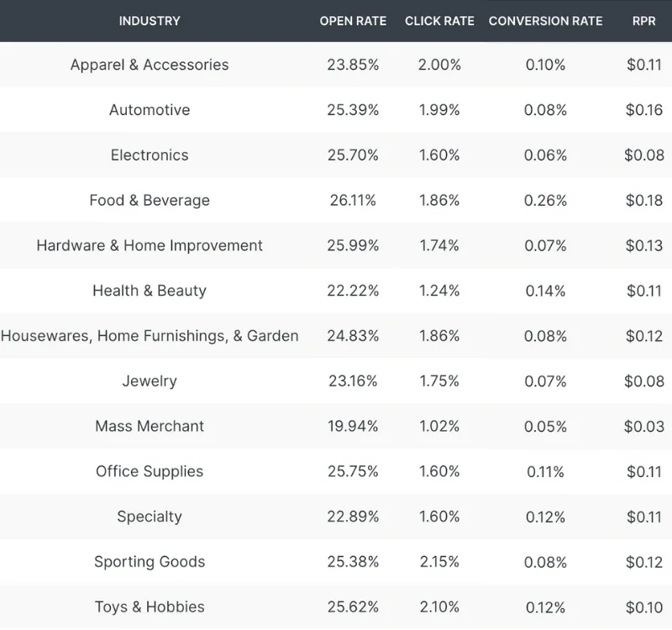Select Food & Beverage RPR value $0.18
Image resolution: width=672 pixels, height=630 pixels.
click(644, 200)
